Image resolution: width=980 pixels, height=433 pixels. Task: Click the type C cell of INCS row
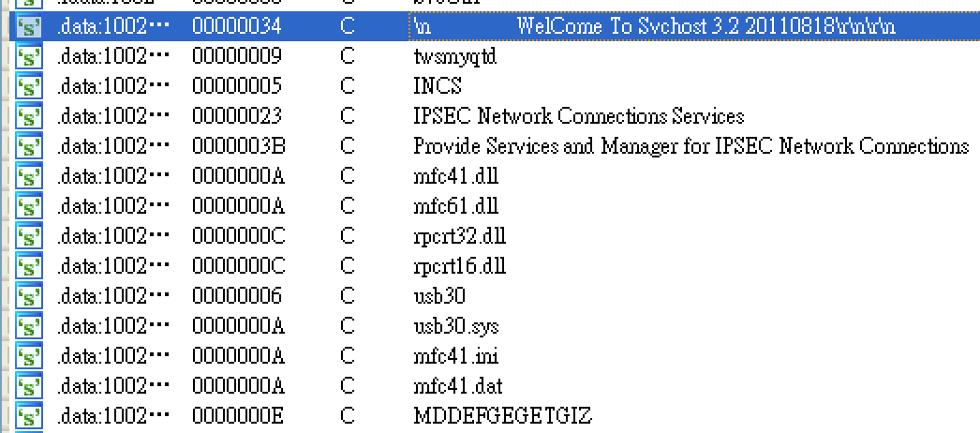[348, 86]
